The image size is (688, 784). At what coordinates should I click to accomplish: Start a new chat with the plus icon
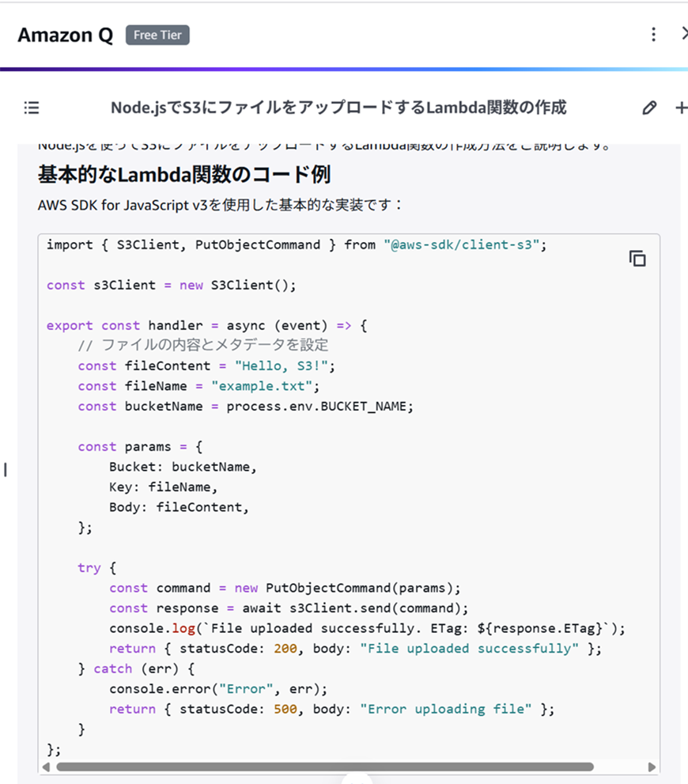[x=681, y=107]
